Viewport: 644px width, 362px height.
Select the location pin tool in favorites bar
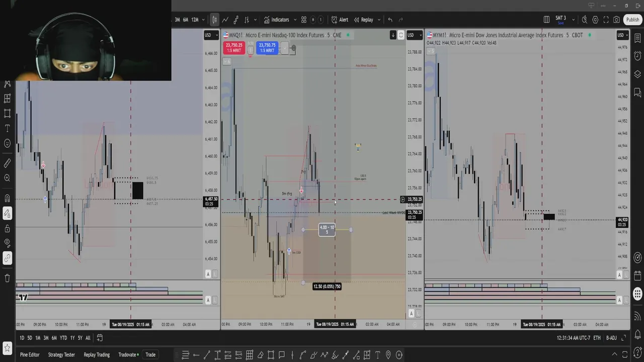tap(388, 355)
